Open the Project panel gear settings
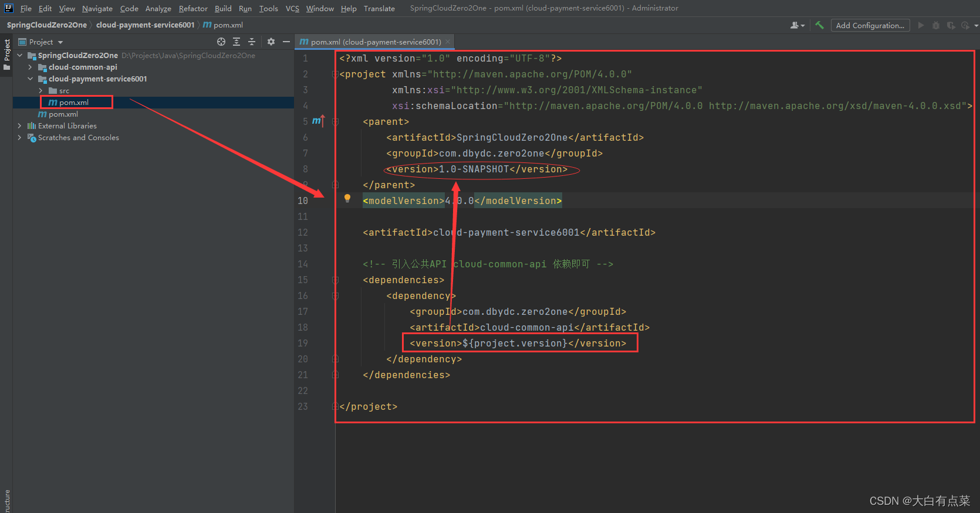The image size is (980, 513). [x=271, y=42]
